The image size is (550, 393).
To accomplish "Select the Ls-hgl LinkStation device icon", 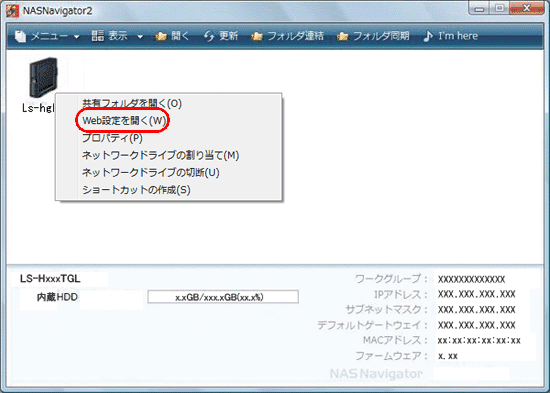I will point(43,77).
